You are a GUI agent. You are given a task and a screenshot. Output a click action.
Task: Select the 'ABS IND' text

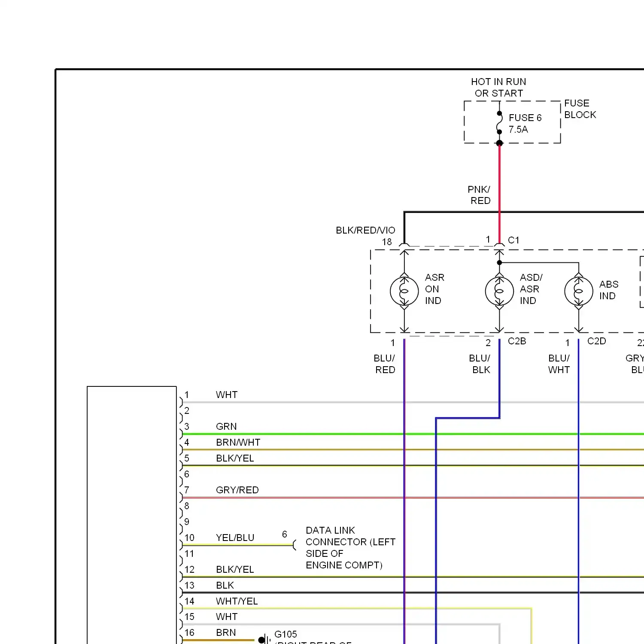coord(609,290)
